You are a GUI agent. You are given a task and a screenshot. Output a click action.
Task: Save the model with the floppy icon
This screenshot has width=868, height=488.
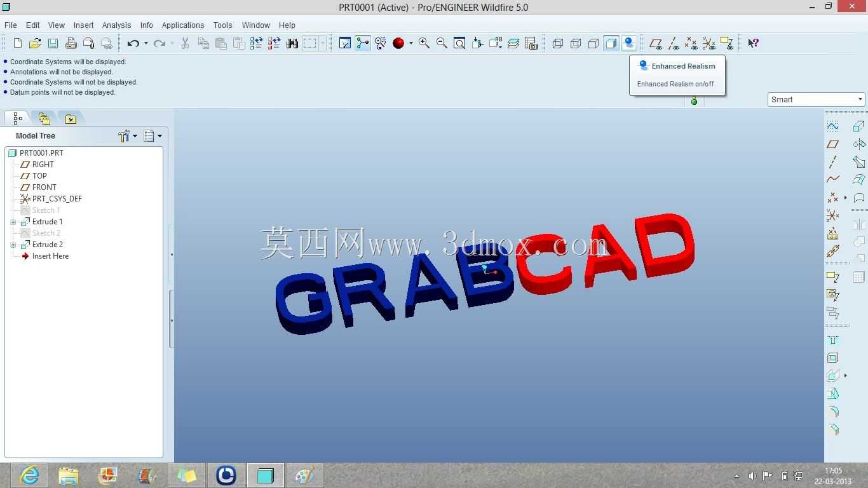pos(53,43)
